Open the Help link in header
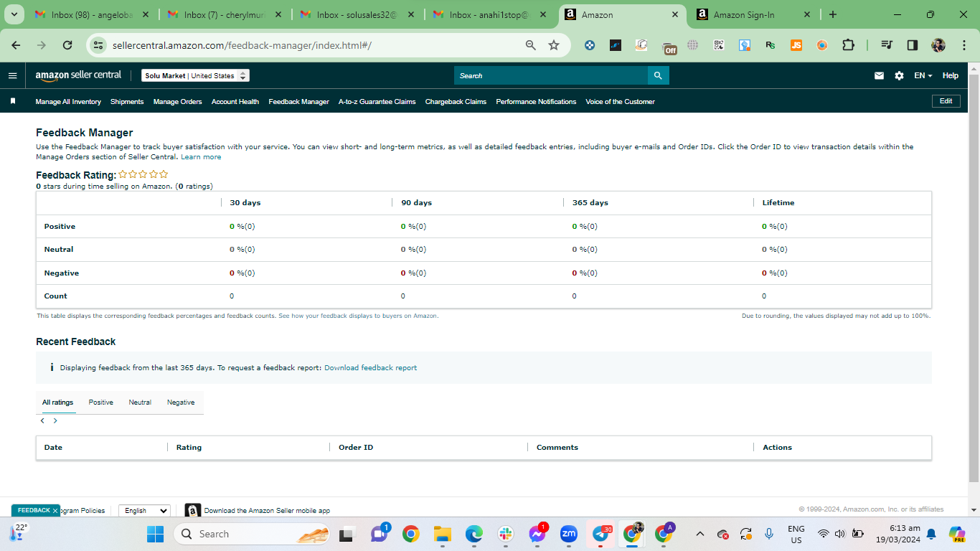 [x=950, y=75]
